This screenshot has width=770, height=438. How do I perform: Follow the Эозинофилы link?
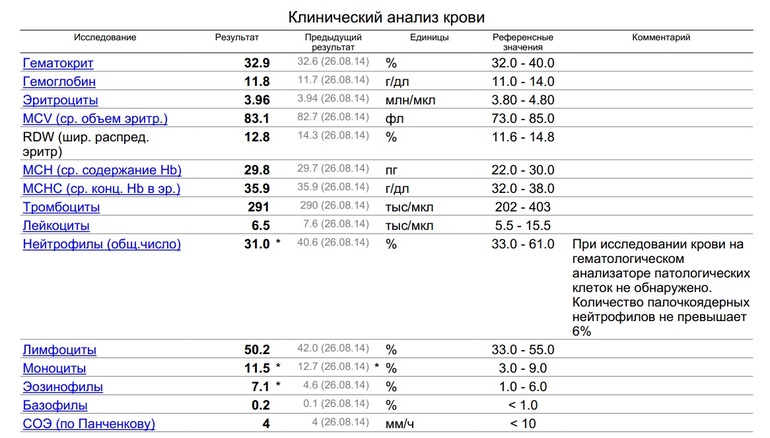pyautogui.click(x=63, y=386)
